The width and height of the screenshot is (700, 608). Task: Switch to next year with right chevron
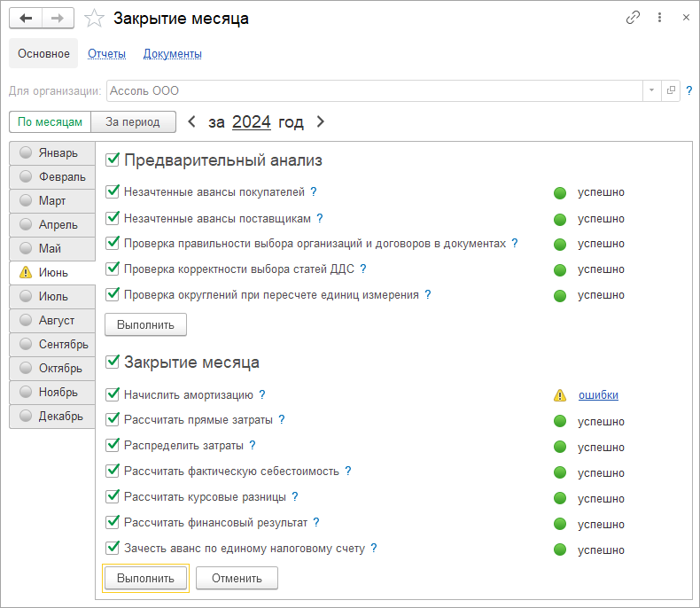tap(321, 122)
